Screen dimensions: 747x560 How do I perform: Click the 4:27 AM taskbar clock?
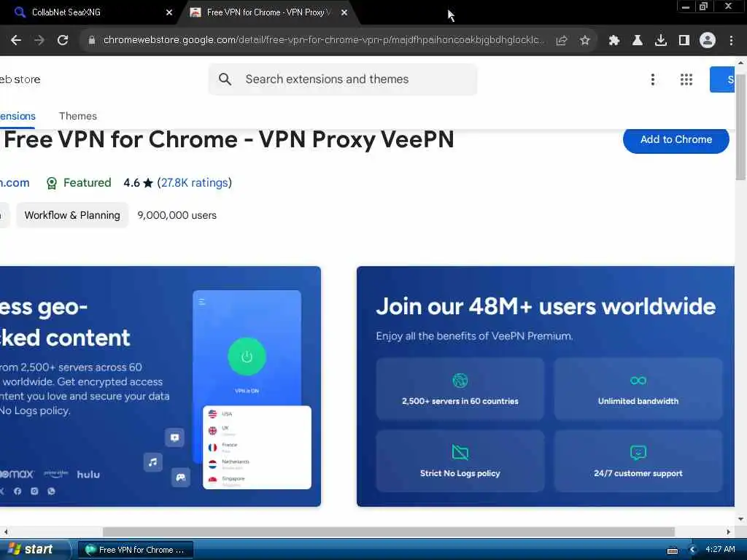720,550
